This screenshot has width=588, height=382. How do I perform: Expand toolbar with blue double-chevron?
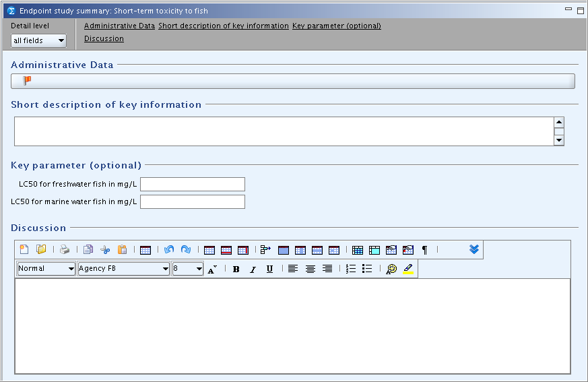[x=474, y=249]
